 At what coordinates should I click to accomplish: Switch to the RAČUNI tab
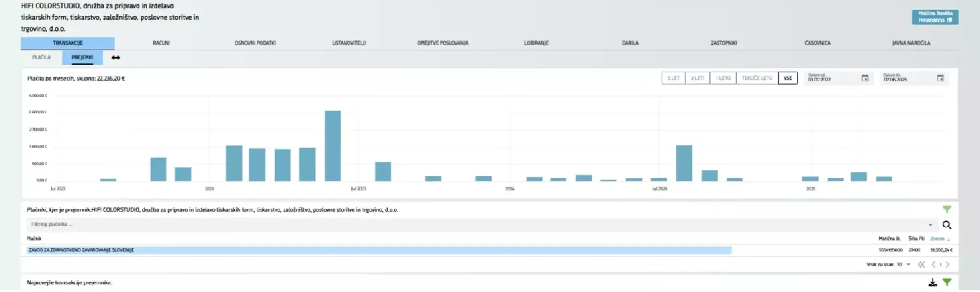(161, 43)
